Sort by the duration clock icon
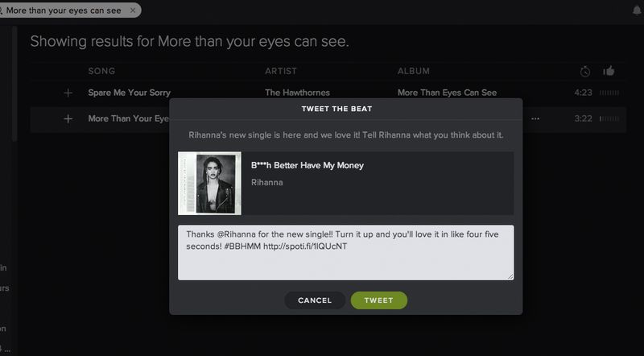644x356 pixels. click(x=585, y=71)
